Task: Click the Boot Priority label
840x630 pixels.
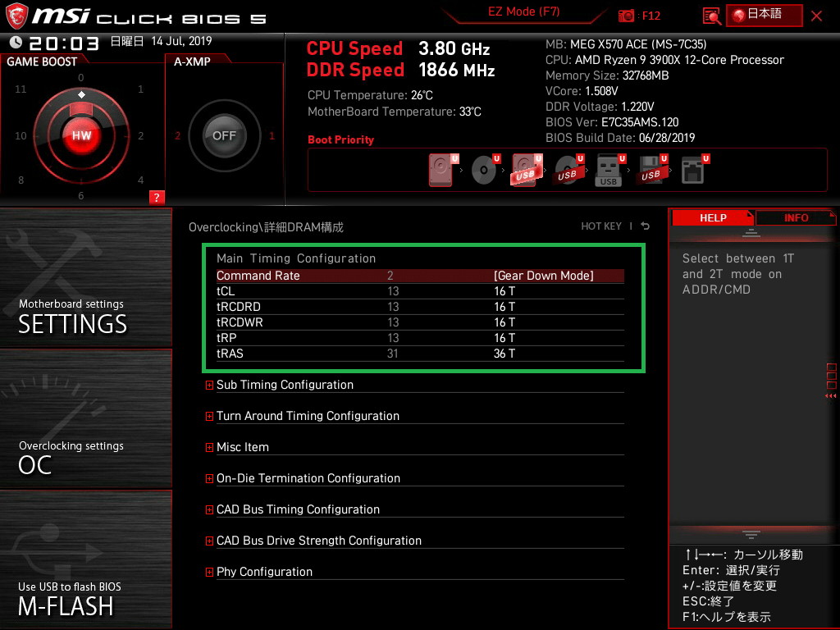Action: coord(340,139)
